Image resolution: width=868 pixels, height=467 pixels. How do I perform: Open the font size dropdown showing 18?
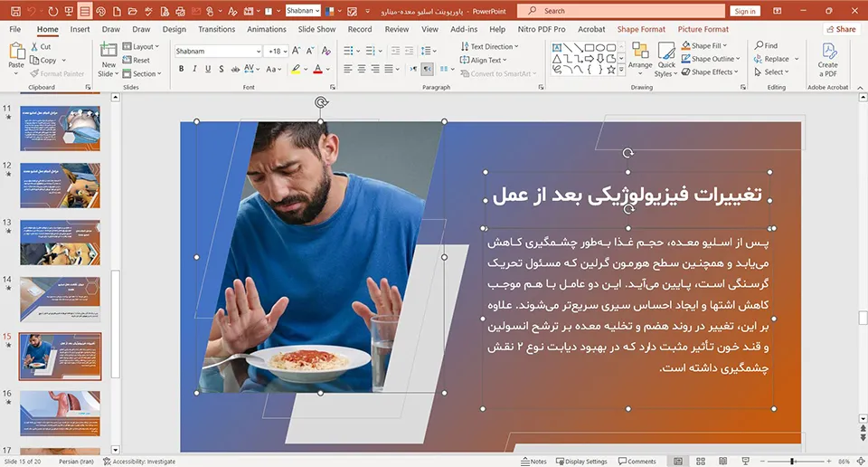click(285, 51)
